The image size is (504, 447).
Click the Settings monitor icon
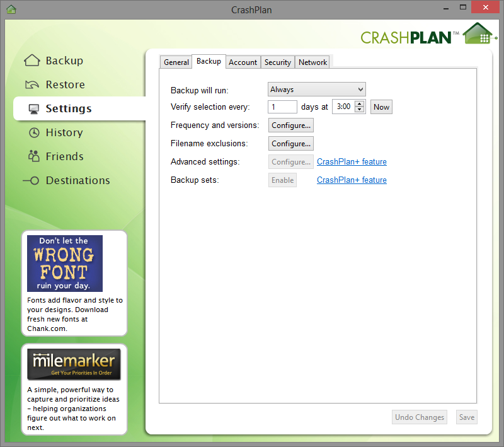pos(34,109)
